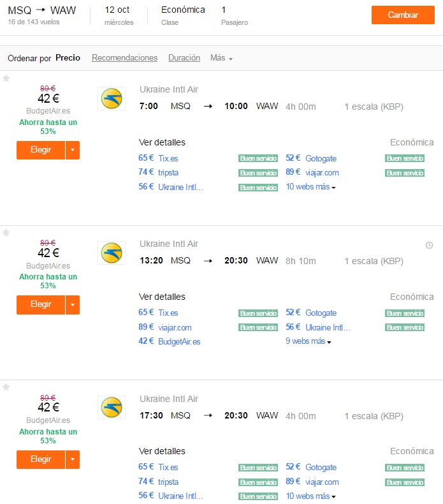Choose the 7:00 flight with Elegir
Viewport: 443px width, 504px height.
pos(41,150)
